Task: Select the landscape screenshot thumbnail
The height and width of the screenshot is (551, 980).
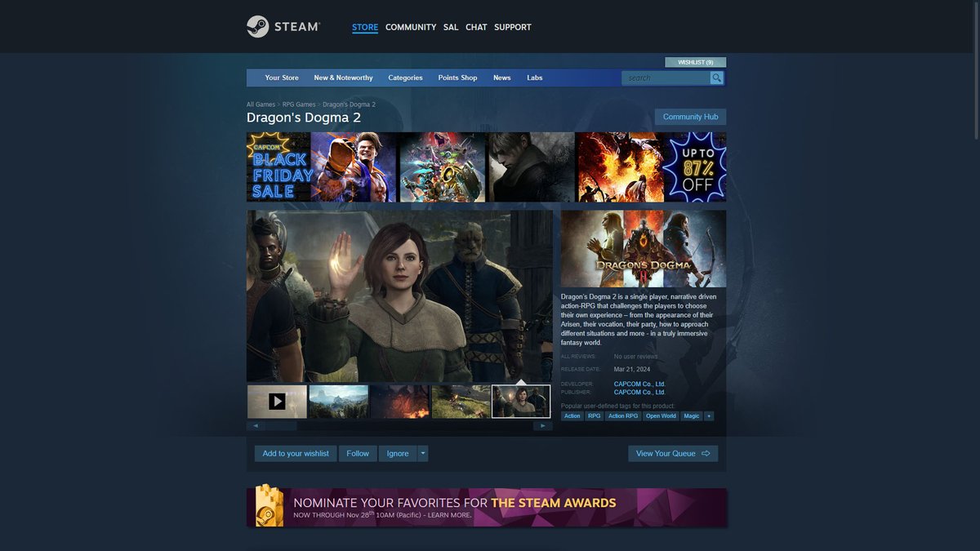Action: tap(339, 401)
